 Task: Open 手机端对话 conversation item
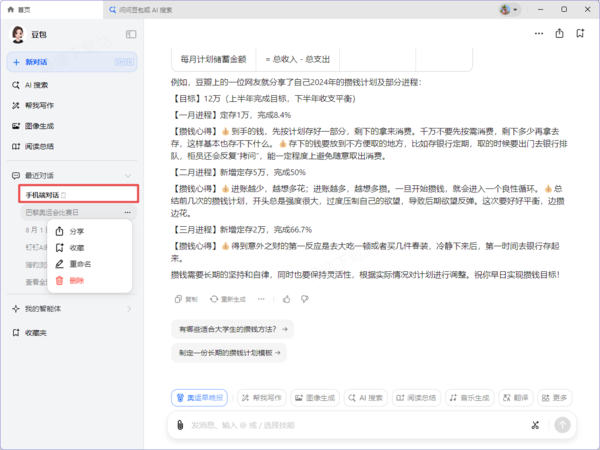[x=78, y=194]
